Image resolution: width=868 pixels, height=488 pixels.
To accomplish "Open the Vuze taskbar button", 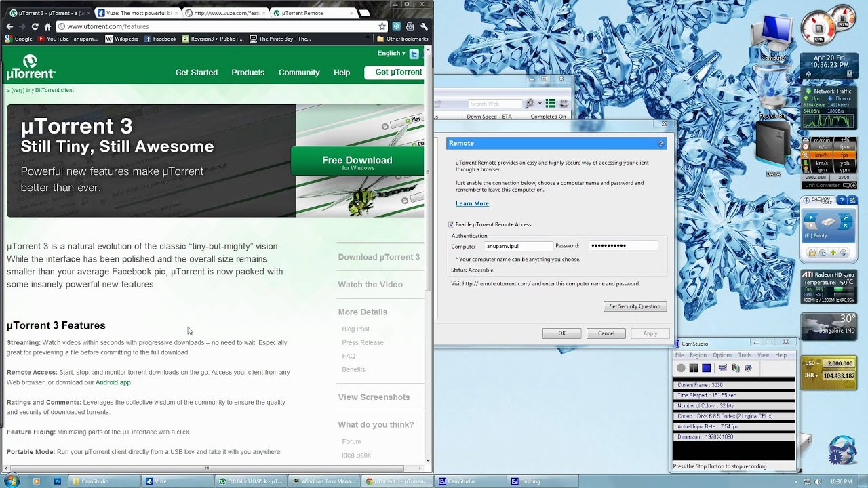I will (178, 481).
